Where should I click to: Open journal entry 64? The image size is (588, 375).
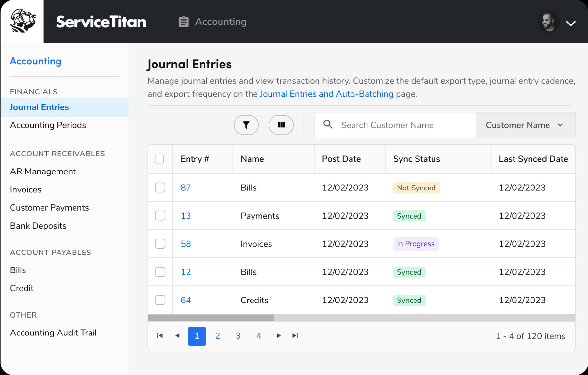pyautogui.click(x=186, y=300)
